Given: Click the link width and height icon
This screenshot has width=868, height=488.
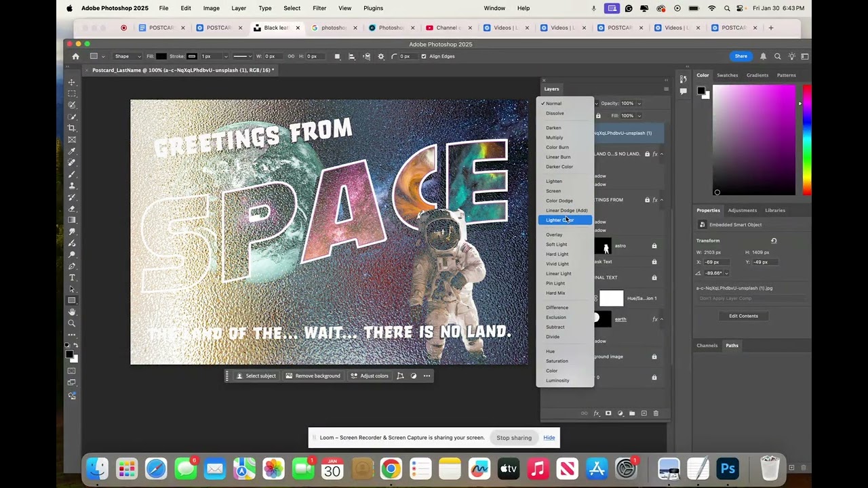Looking at the screenshot, I should pos(291,56).
